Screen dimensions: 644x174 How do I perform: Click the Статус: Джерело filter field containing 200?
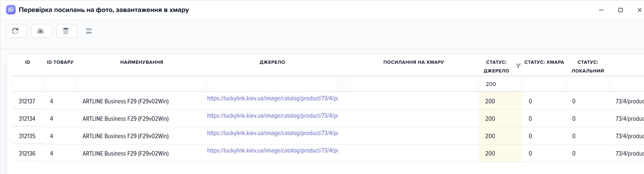coord(501,84)
